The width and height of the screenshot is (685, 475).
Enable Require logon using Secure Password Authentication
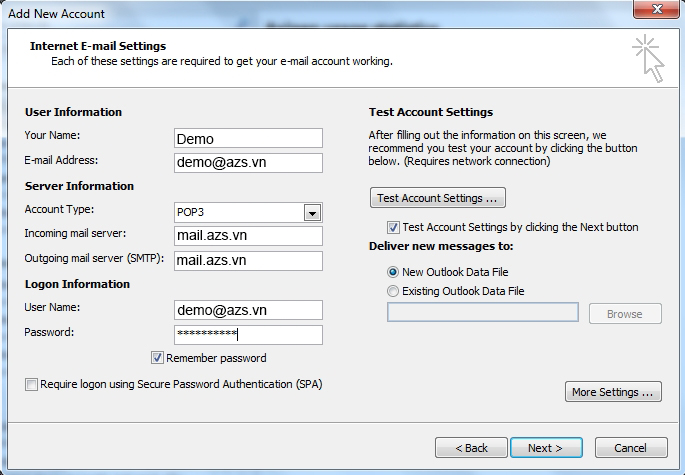(x=32, y=384)
